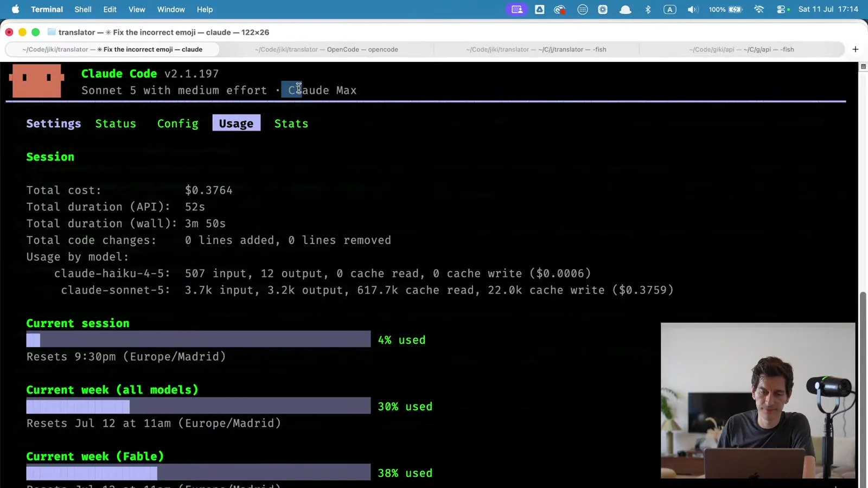Open the Terminal app menu

pyautogui.click(x=47, y=9)
